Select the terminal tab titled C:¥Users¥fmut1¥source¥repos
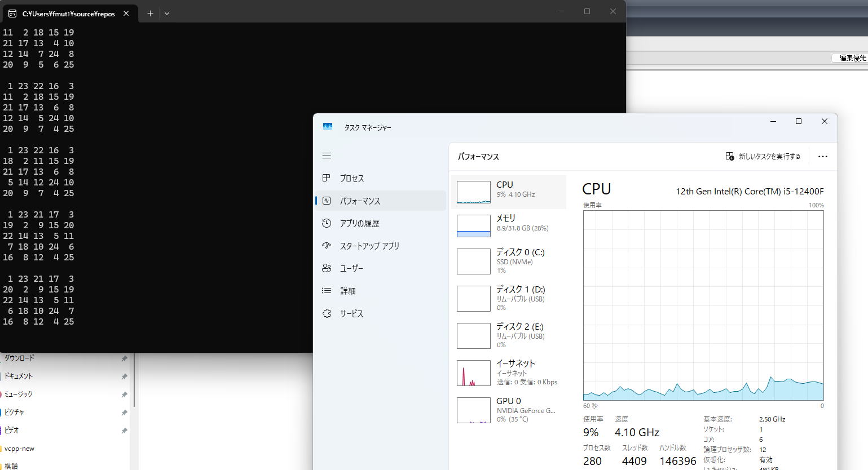Viewport: 868px width, 470px height. pyautogui.click(x=68, y=14)
